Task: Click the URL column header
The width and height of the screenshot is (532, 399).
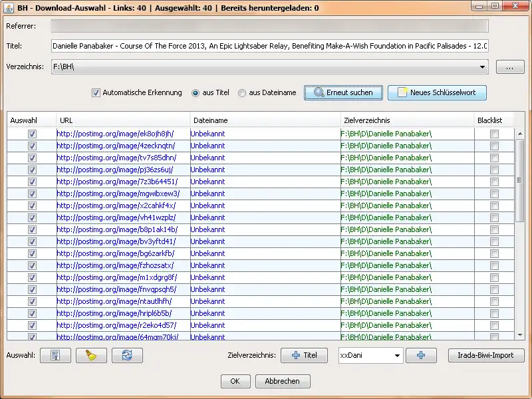Action: point(123,120)
